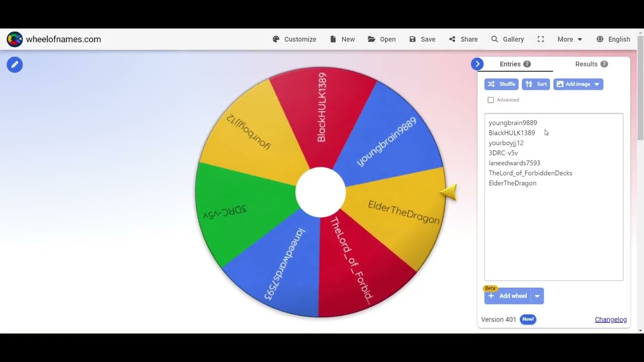This screenshot has height=362, width=644.
Task: Click the Version 401 text
Action: (499, 319)
